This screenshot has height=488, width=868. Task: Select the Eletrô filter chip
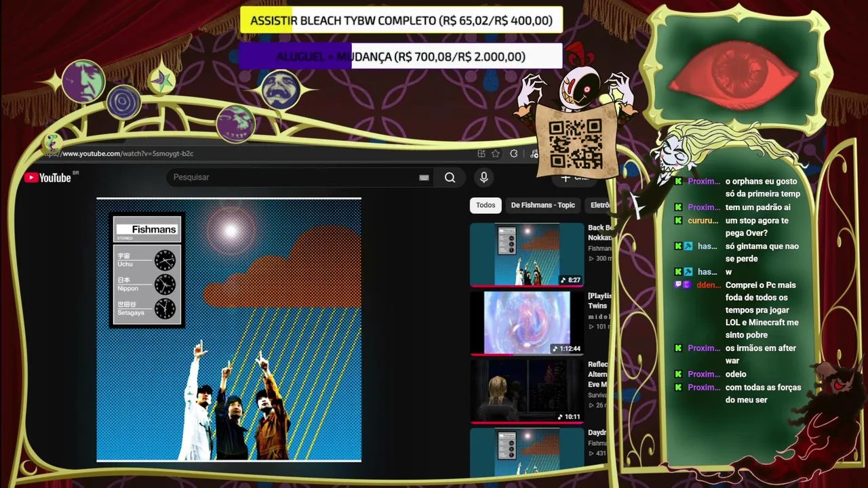tap(599, 205)
